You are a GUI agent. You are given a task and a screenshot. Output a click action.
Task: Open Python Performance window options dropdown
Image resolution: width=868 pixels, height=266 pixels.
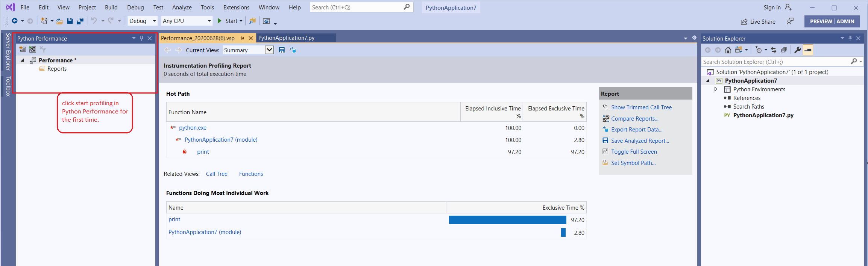click(134, 38)
